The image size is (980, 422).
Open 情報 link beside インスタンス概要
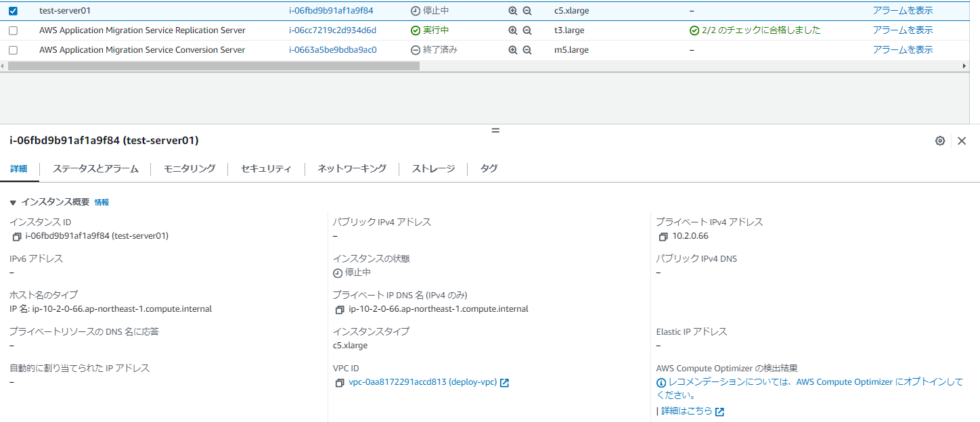tap(102, 202)
